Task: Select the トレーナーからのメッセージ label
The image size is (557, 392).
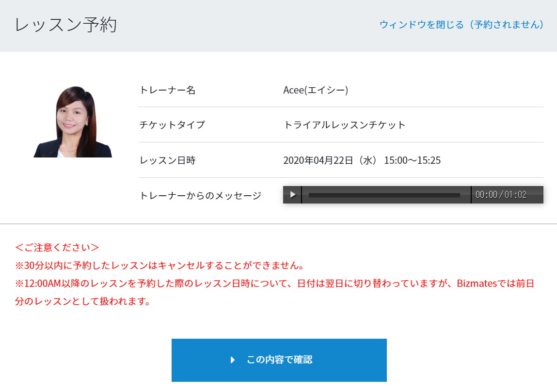Action: 200,196
